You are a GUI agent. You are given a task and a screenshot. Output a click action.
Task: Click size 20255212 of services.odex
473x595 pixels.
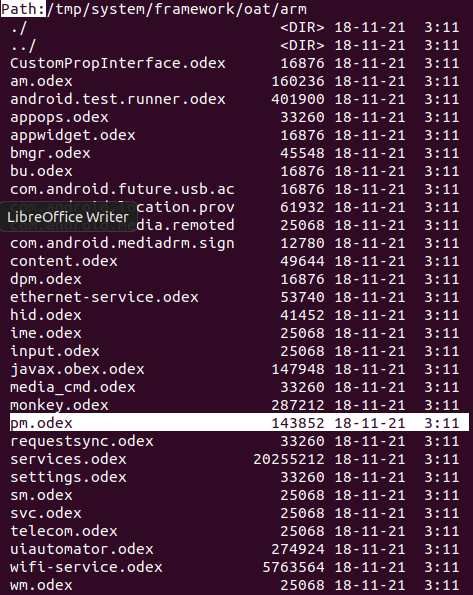[289, 459]
